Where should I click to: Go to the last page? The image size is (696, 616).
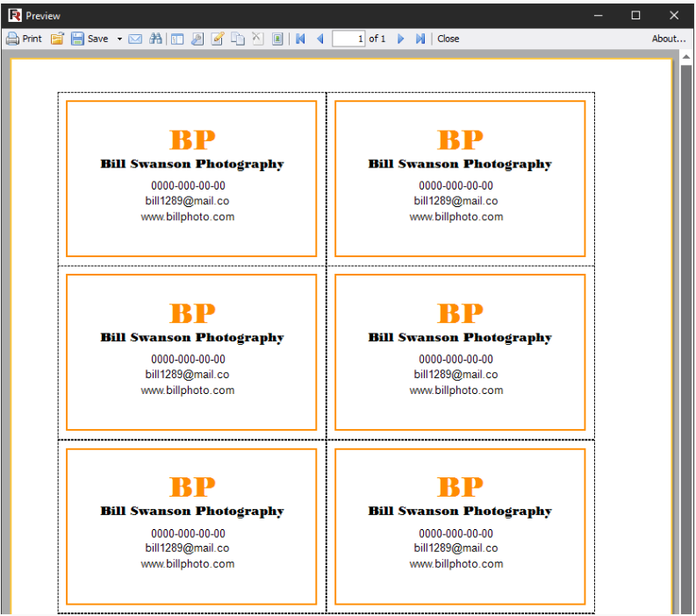pyautogui.click(x=420, y=39)
